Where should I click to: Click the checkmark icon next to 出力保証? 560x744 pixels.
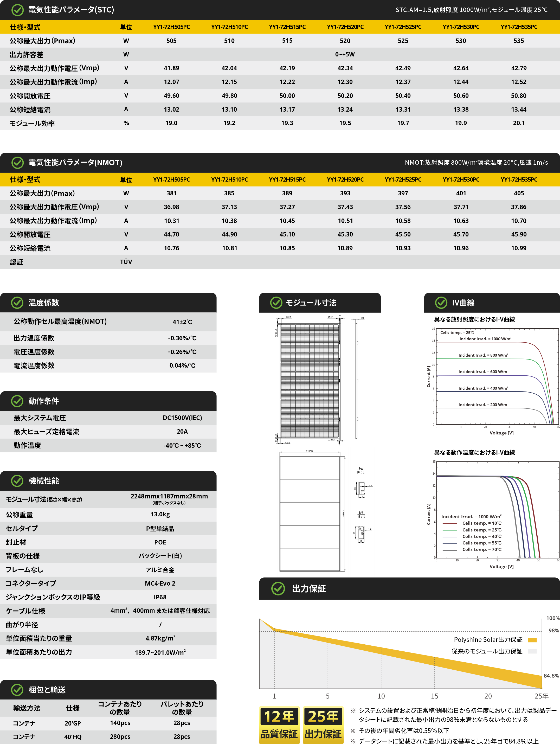click(278, 589)
